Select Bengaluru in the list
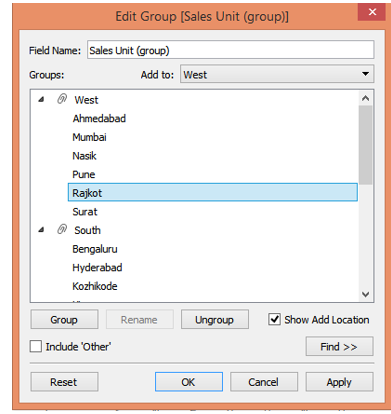This screenshot has width=391, height=414. point(95,249)
